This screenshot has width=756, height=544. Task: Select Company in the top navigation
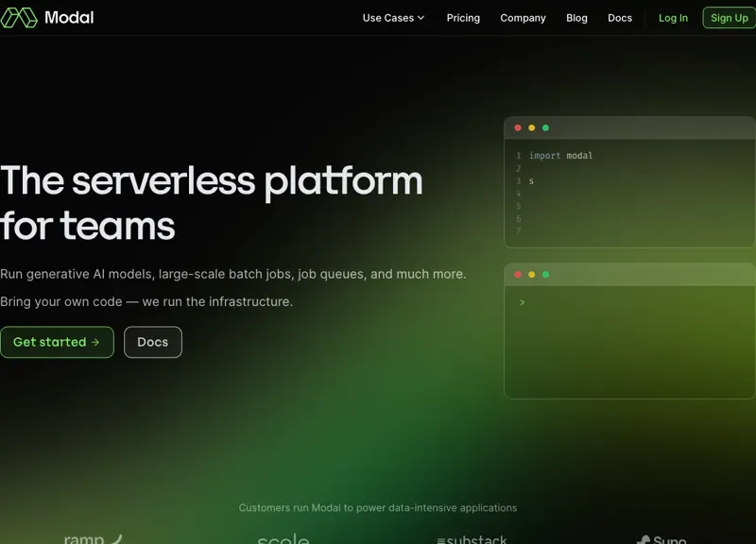click(523, 18)
